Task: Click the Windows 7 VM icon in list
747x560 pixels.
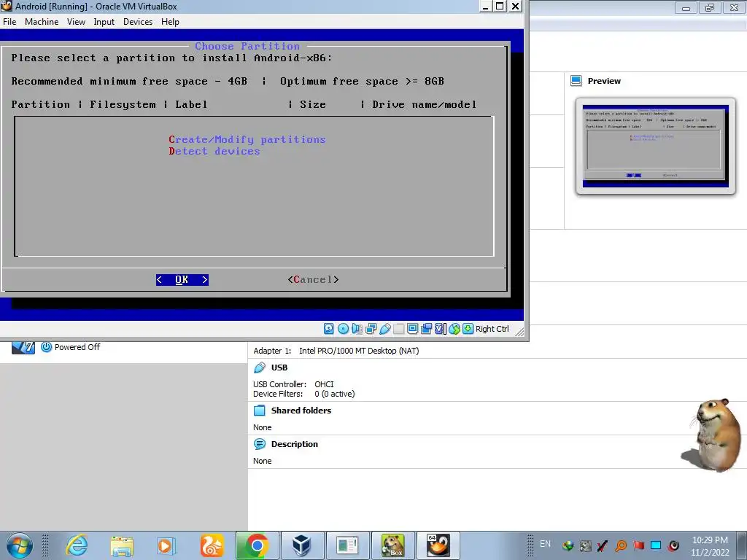Action: pos(23,347)
